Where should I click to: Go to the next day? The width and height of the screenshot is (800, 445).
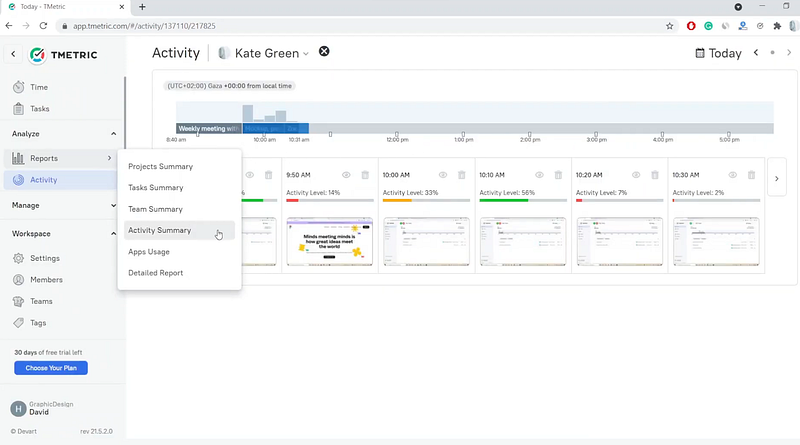(789, 53)
